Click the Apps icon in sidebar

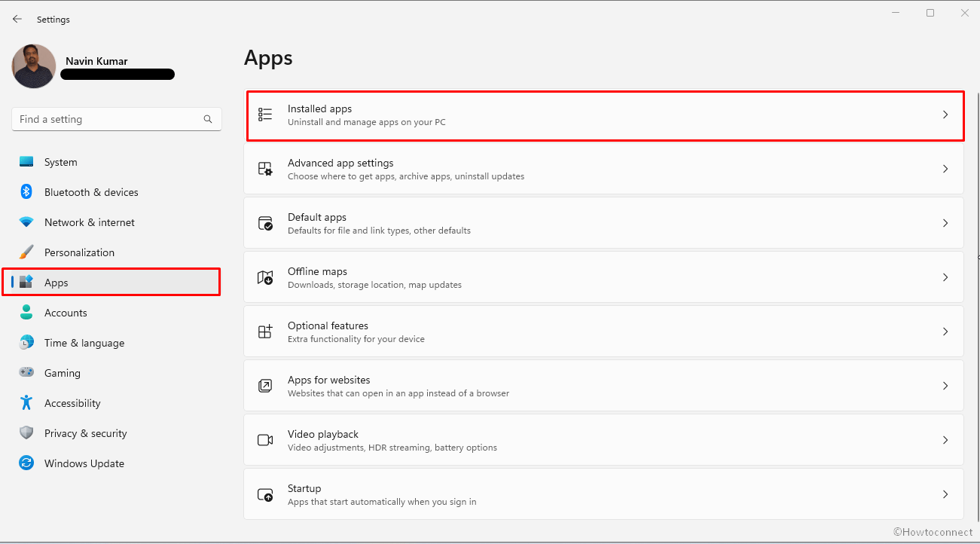pyautogui.click(x=26, y=283)
